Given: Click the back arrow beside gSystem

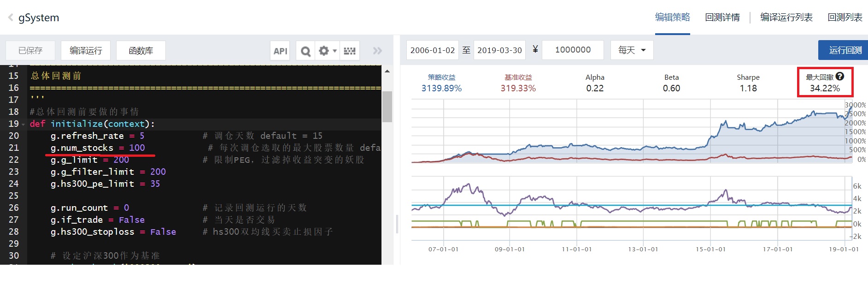Looking at the screenshot, I should coord(10,18).
